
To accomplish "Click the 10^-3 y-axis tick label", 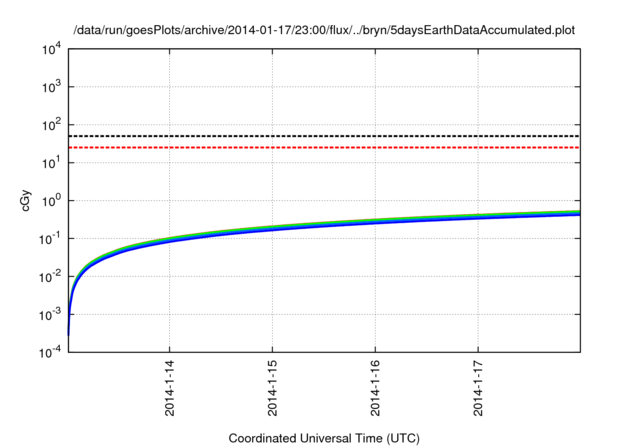I will pyautogui.click(x=50, y=315).
